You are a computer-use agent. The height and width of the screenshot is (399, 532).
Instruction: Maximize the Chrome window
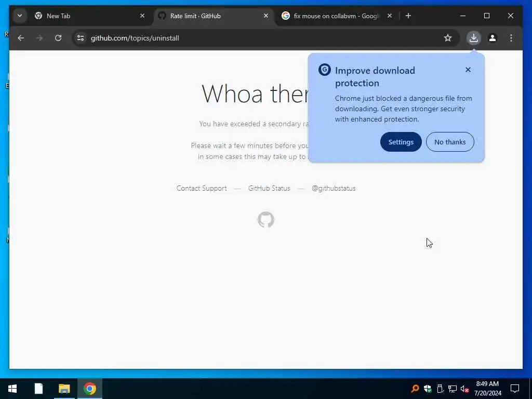pos(486,16)
